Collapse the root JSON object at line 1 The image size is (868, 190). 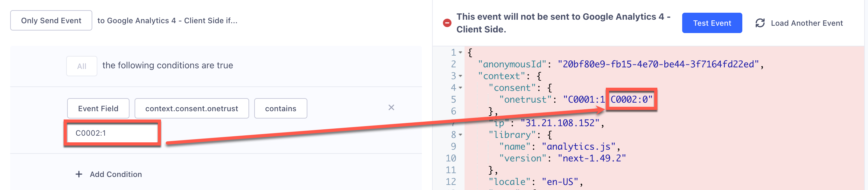[460, 52]
